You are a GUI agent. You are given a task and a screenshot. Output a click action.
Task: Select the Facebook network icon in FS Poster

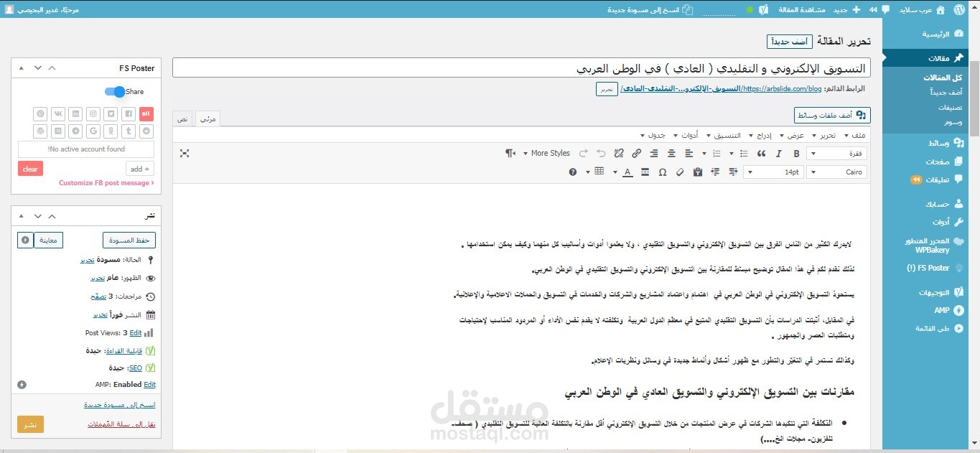[x=129, y=113]
